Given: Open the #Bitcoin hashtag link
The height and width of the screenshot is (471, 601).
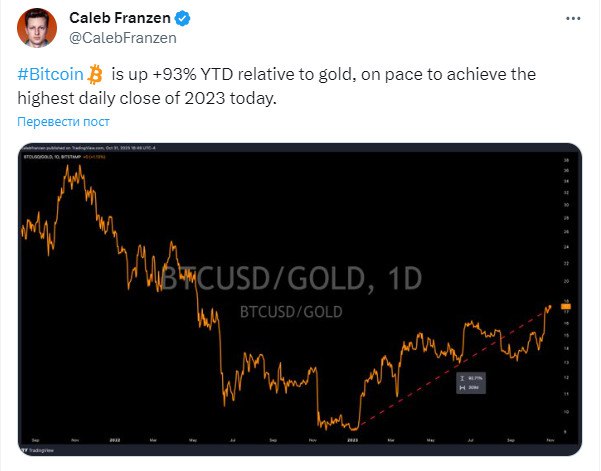Looking at the screenshot, I should [x=50, y=74].
